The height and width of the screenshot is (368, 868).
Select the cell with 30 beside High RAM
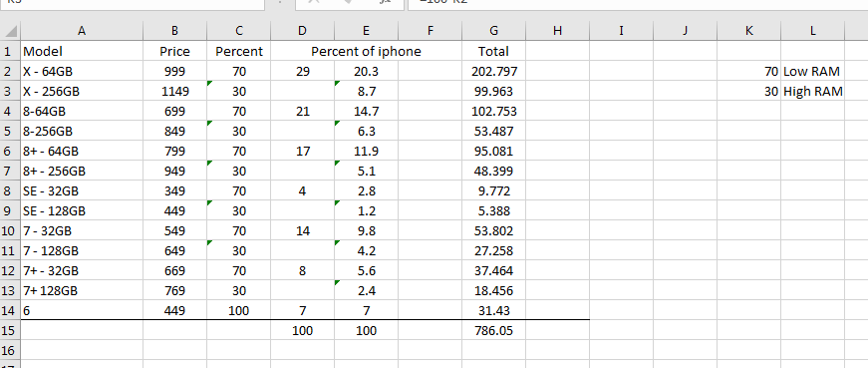point(748,92)
